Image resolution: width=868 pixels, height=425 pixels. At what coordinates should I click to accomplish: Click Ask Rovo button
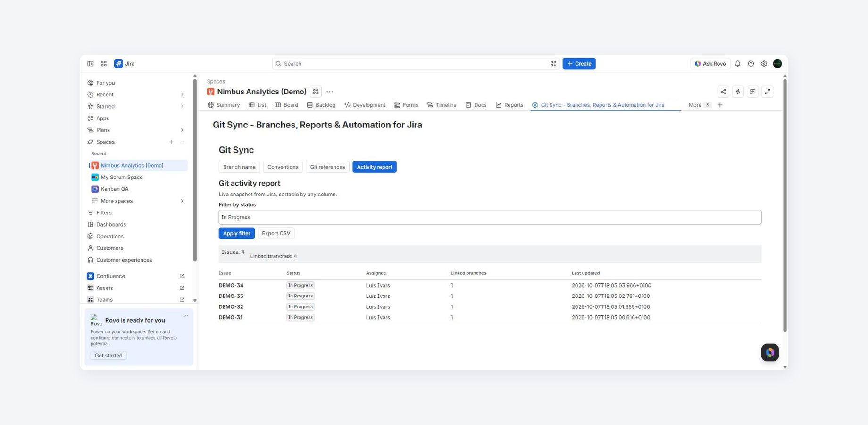710,64
